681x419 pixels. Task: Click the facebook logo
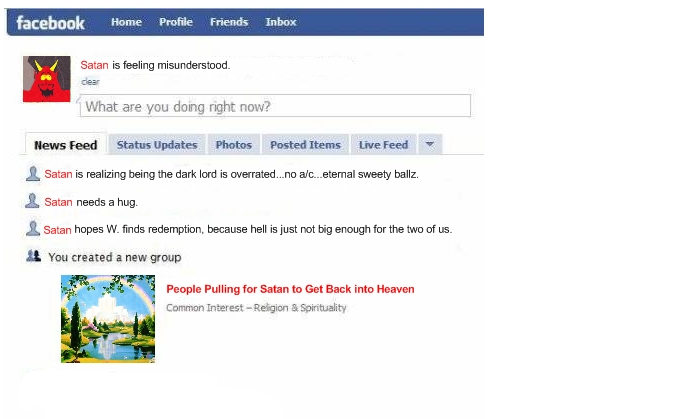point(50,23)
